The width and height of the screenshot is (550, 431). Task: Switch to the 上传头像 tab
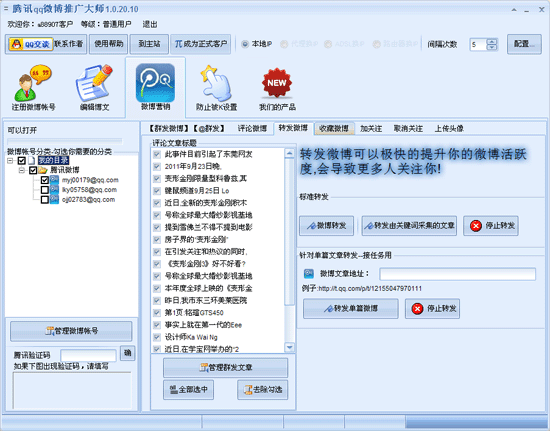(449, 128)
